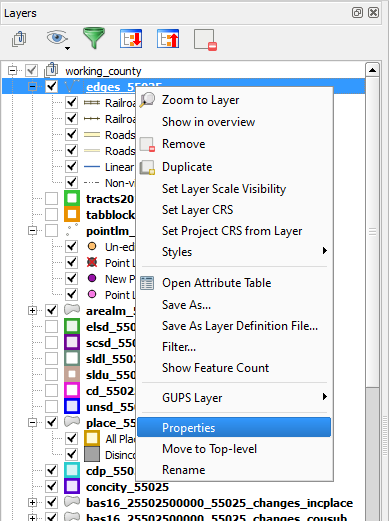Collapse the pointlm layer legend
389x521 pixels.
(32, 230)
